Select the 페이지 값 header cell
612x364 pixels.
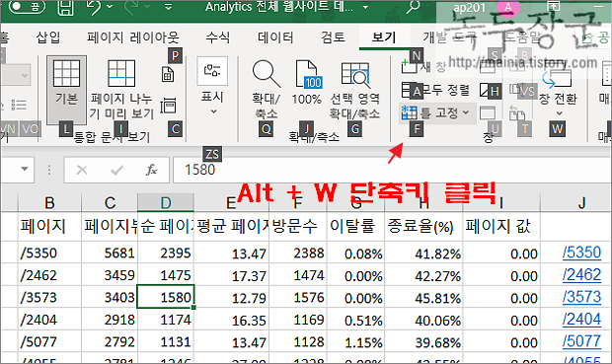[501, 226]
